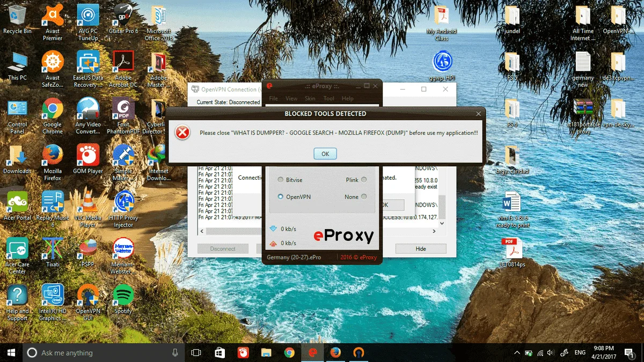The width and height of the screenshot is (644, 362).
Task: Select the Plink radio option in eProxy
Action: coord(364,180)
